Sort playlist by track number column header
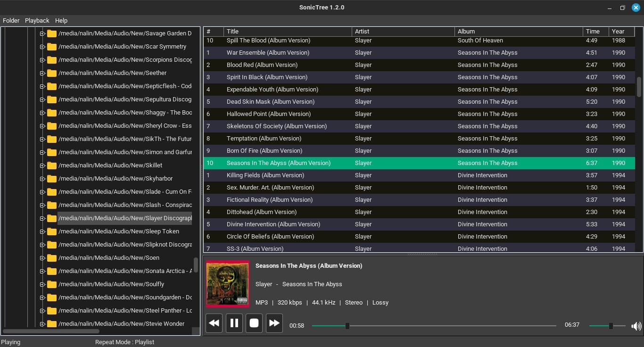 click(214, 32)
